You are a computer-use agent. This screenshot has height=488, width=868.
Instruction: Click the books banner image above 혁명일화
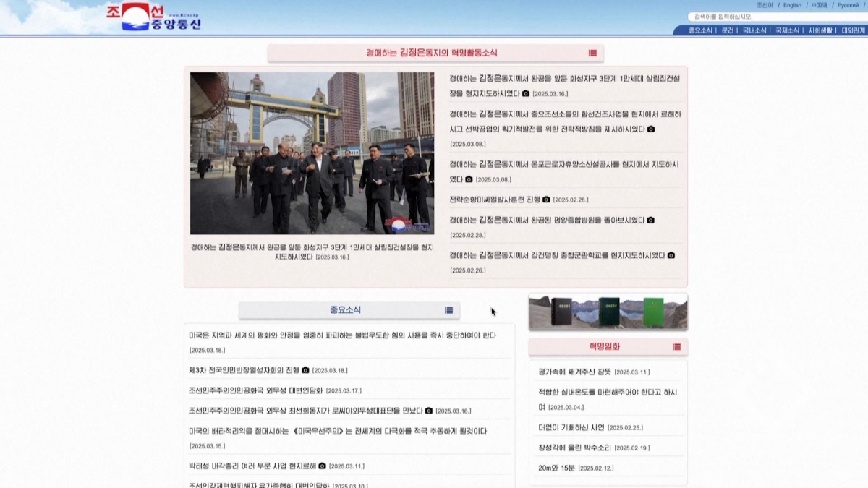click(x=608, y=312)
